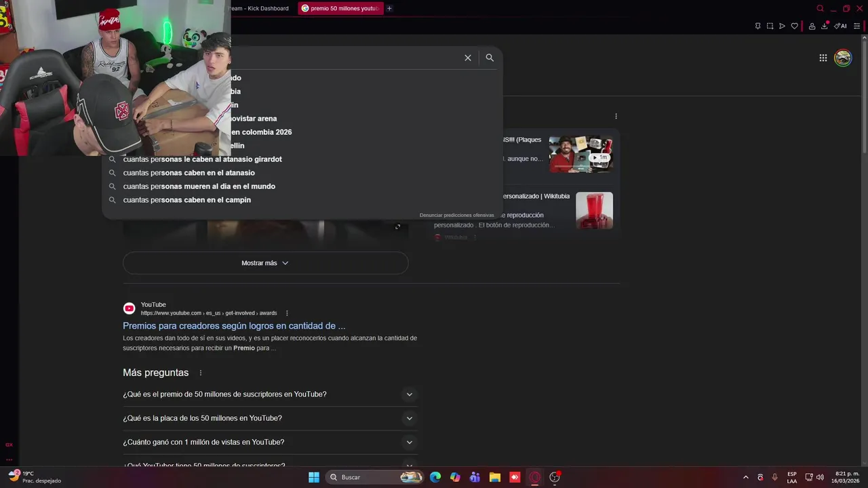The height and width of the screenshot is (488, 868).
Task: Open three-dot options next to the youtube.com URL
Action: [x=287, y=313]
